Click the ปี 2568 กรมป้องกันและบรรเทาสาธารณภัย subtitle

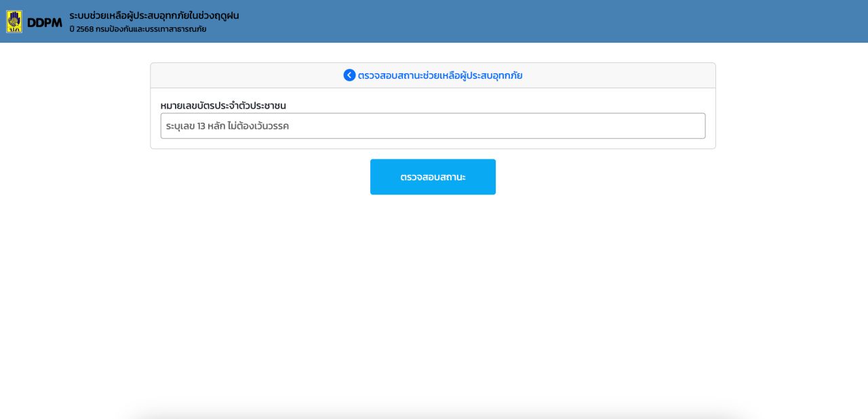138,29
